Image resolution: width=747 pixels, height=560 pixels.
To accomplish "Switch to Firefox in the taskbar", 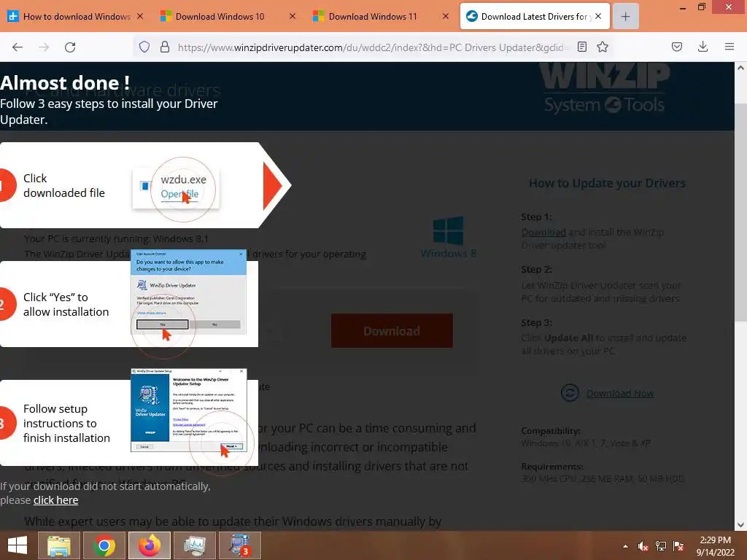I will [149, 545].
